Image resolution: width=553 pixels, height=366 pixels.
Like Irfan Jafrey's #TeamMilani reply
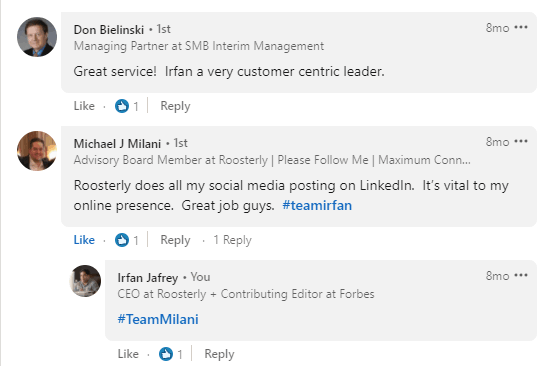click(x=128, y=354)
